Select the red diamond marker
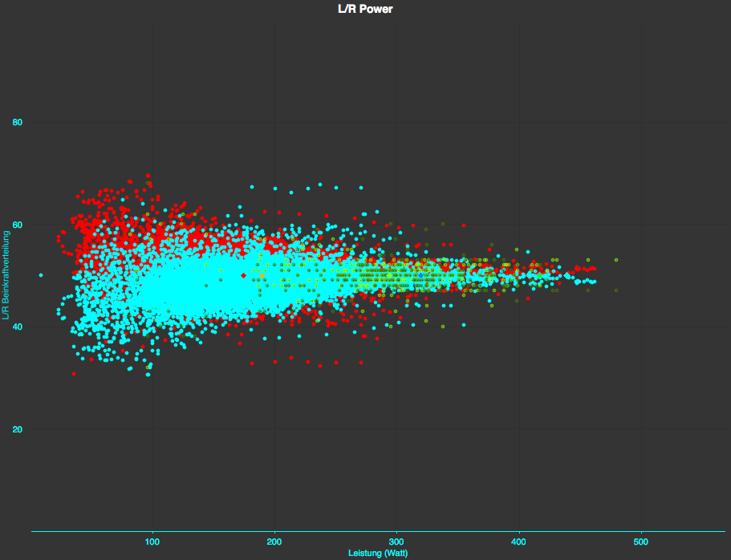This screenshot has width=731, height=560. [243, 275]
